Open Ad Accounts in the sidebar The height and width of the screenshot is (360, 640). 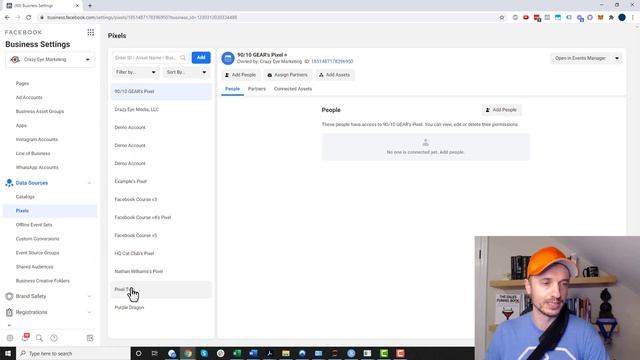click(x=29, y=98)
